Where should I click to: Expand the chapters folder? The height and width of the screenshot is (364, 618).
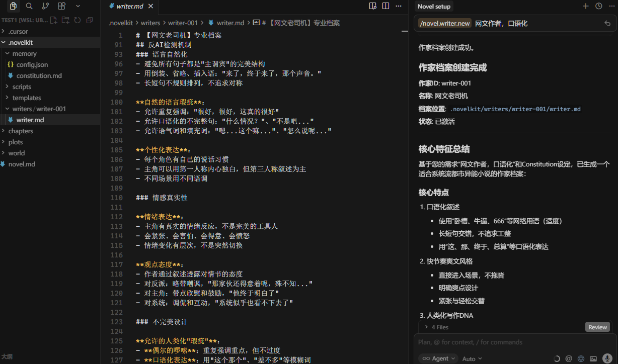[x=50, y=131]
